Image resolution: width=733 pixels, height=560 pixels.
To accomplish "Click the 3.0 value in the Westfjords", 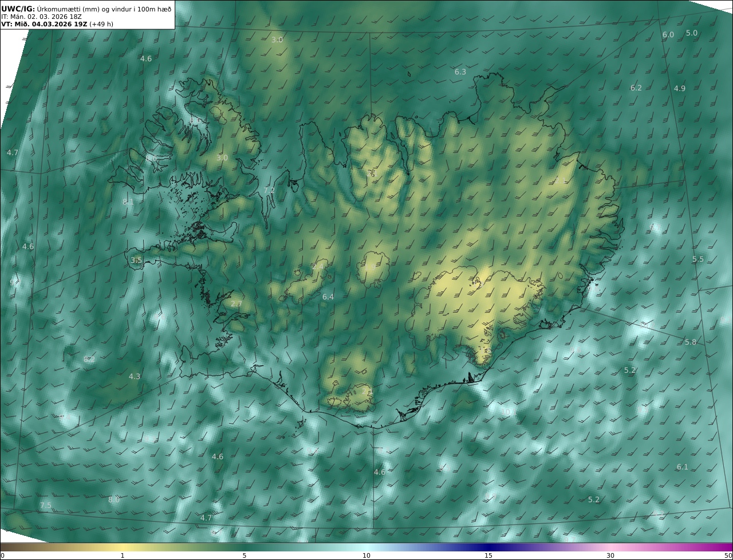I will 222,157.
